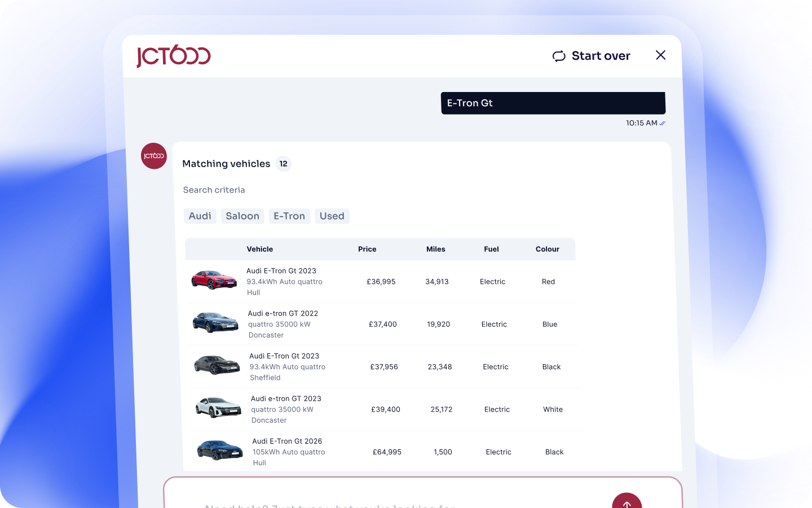Screen dimensions: 812x508
Task: Open the Audi e-tron GT 2022 listing title
Action: [283, 313]
